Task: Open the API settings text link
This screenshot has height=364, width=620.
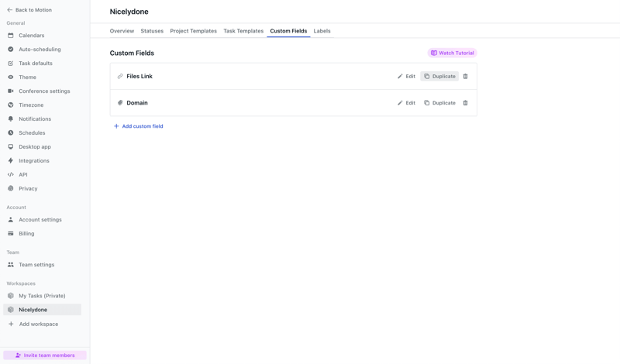Action: click(x=23, y=174)
